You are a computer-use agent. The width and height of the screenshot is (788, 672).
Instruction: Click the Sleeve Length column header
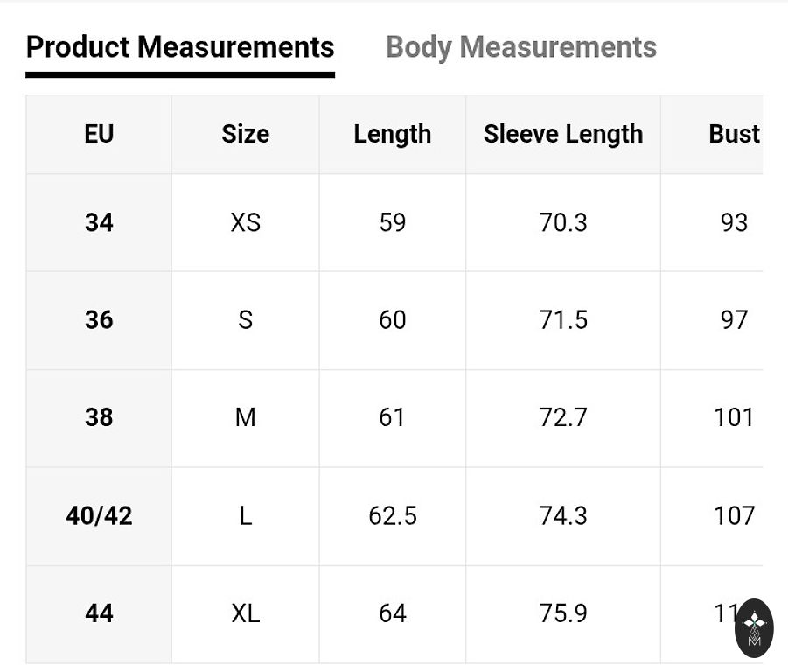click(562, 134)
